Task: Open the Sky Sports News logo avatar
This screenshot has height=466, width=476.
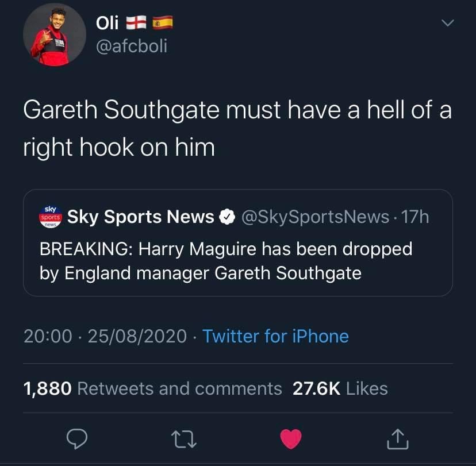Action: 51,217
